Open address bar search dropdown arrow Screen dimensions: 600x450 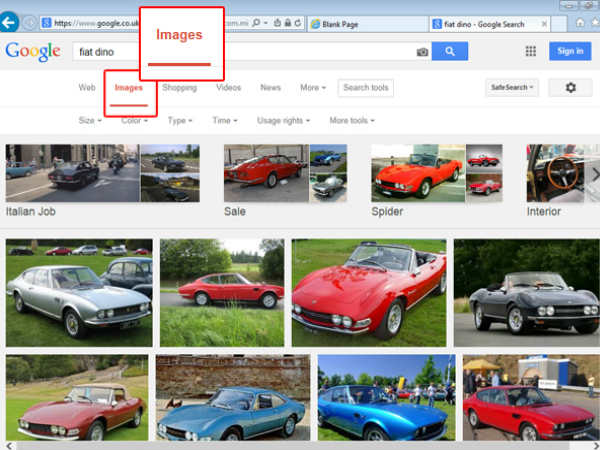coord(266,23)
